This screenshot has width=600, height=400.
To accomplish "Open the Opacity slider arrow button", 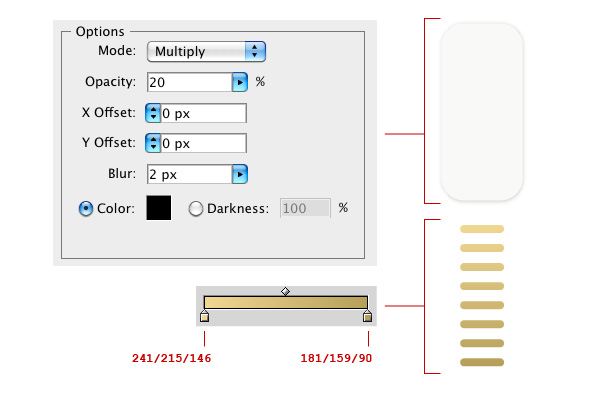I will click(240, 82).
